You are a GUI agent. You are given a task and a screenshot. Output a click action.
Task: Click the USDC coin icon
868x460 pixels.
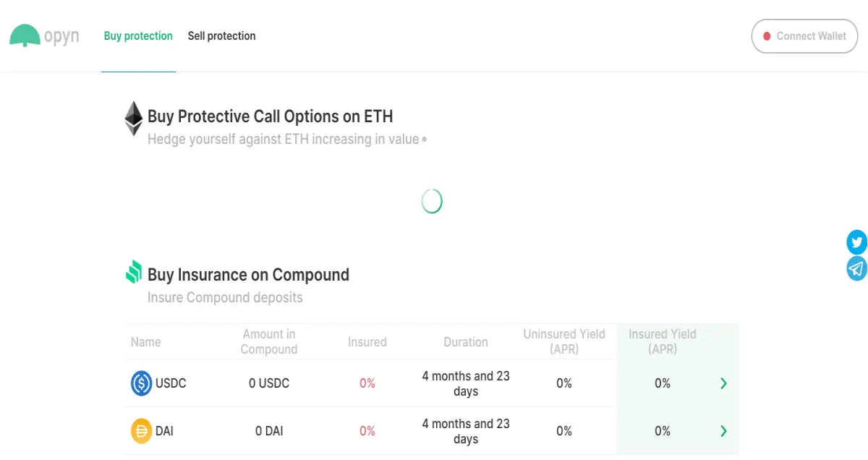[141, 383]
